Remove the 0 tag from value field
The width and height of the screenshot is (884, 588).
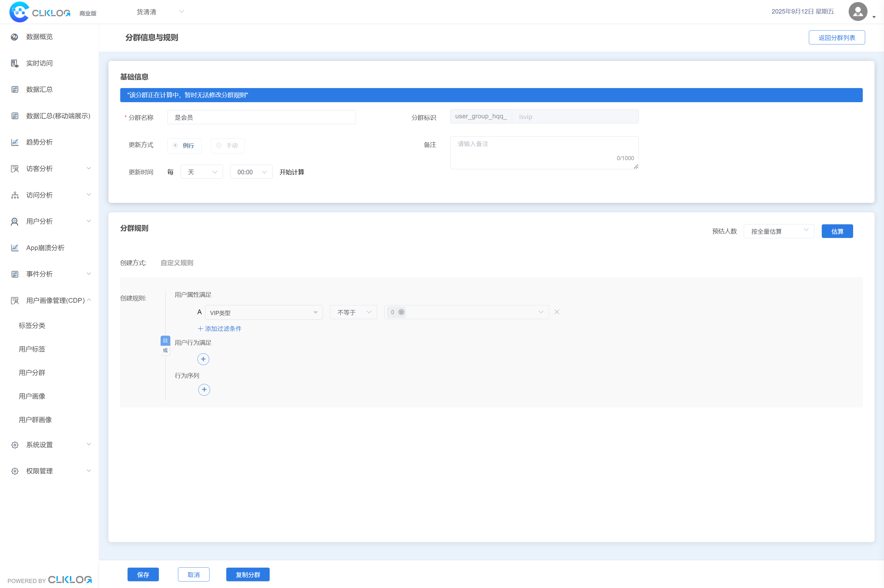click(x=401, y=312)
